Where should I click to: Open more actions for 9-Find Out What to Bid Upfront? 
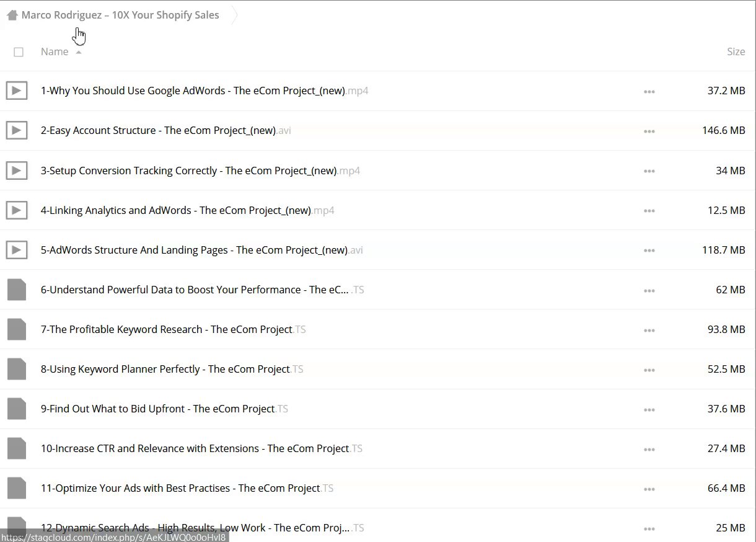pyautogui.click(x=649, y=409)
